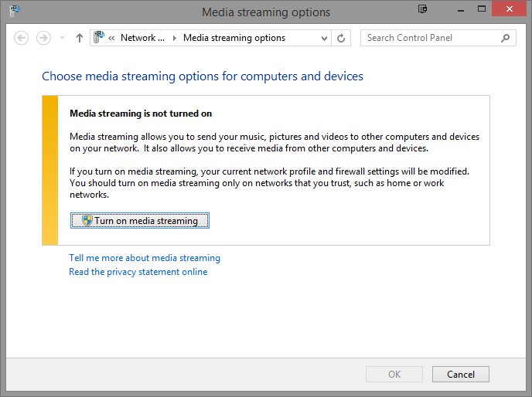Expand the arrow after the Network breadcrumb
The image size is (532, 397).
tap(174, 38)
